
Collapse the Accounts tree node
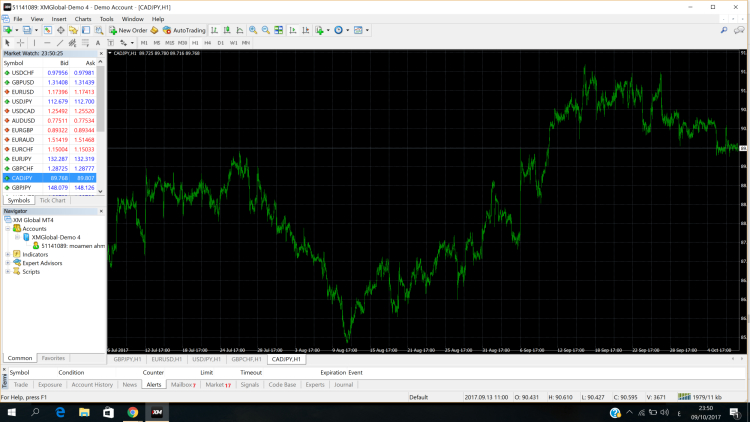(8, 229)
